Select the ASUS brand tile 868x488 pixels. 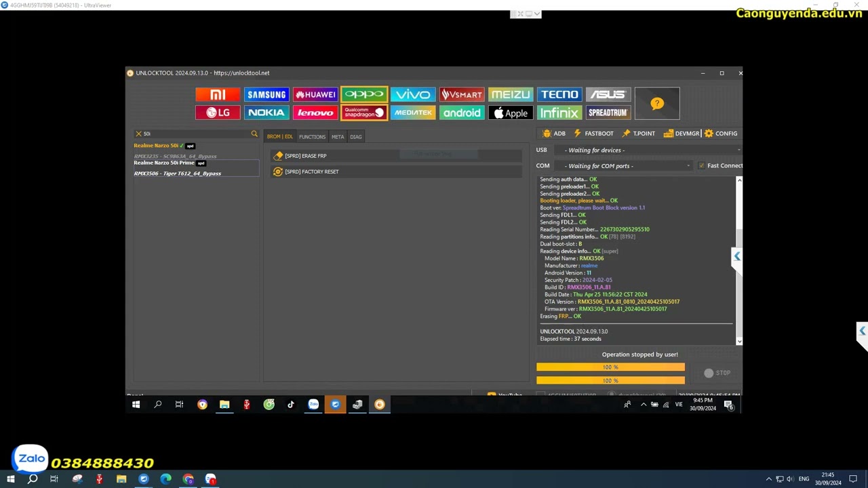click(608, 94)
